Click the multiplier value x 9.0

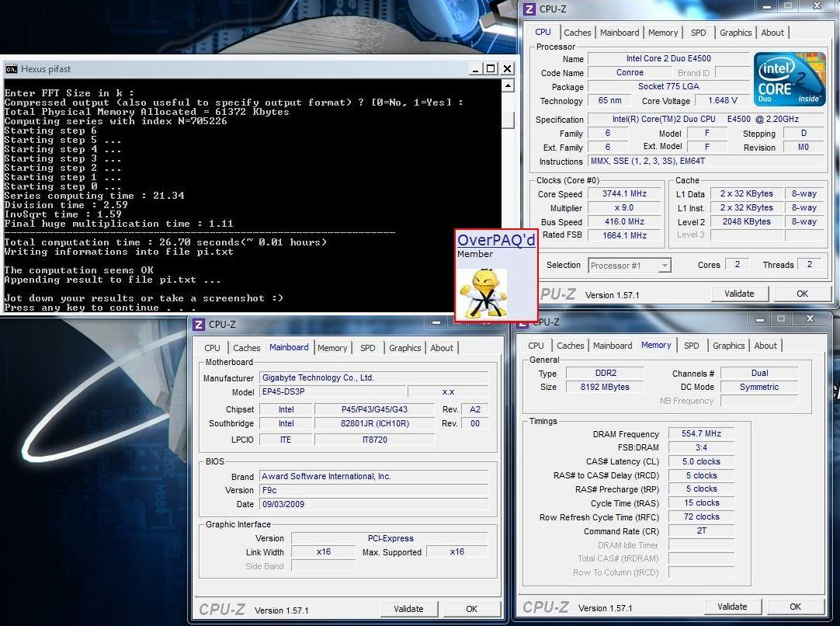pos(623,207)
